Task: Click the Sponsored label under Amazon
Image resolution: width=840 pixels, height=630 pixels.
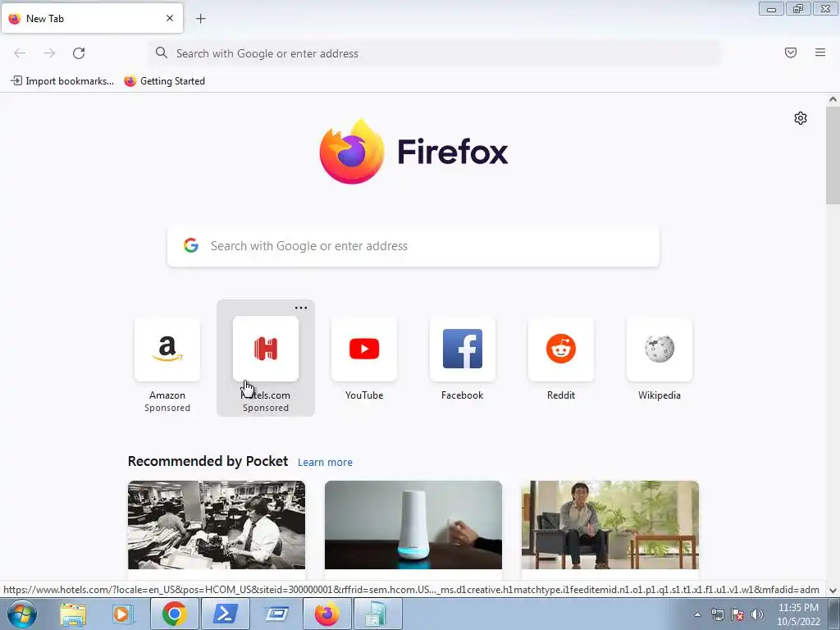Action: [167, 409]
